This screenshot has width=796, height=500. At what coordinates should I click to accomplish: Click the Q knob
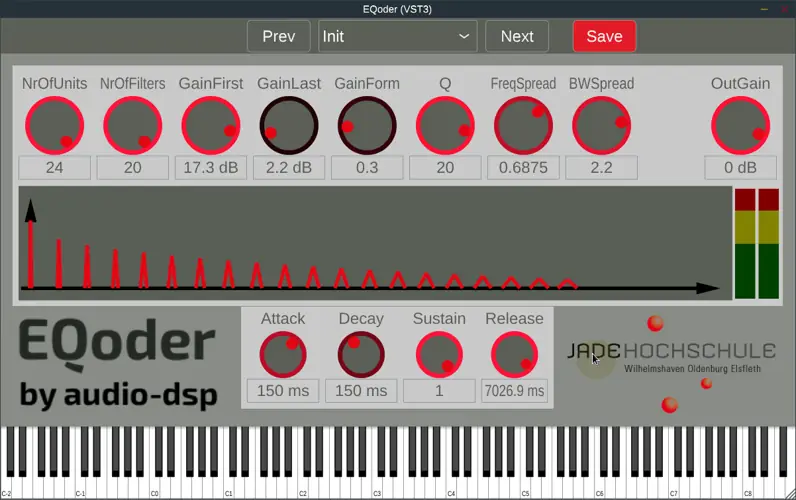pyautogui.click(x=445, y=126)
